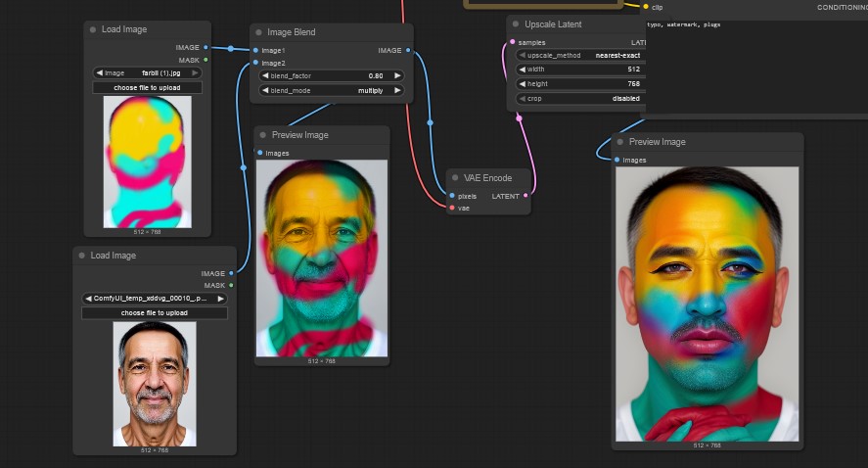This screenshot has width=868, height=468.
Task: Click MASK output socket of ComfyUI_temp Load Image node
Action: coord(231,286)
